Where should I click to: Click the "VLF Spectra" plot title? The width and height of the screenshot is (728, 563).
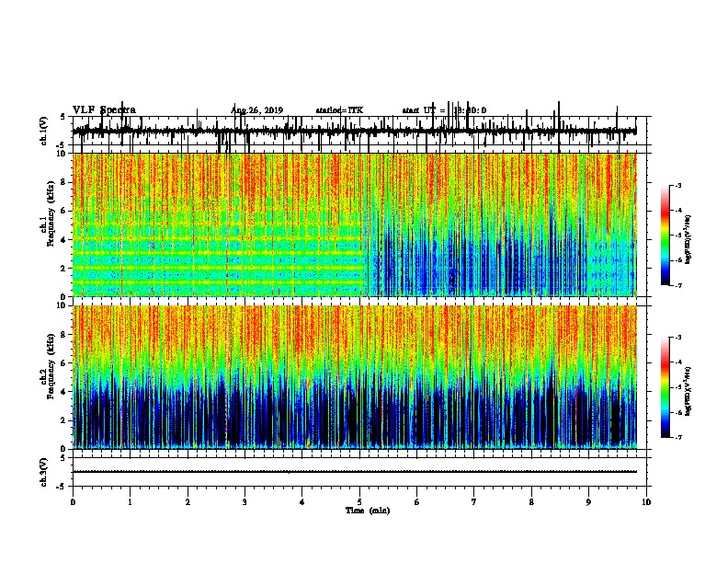pyautogui.click(x=104, y=110)
